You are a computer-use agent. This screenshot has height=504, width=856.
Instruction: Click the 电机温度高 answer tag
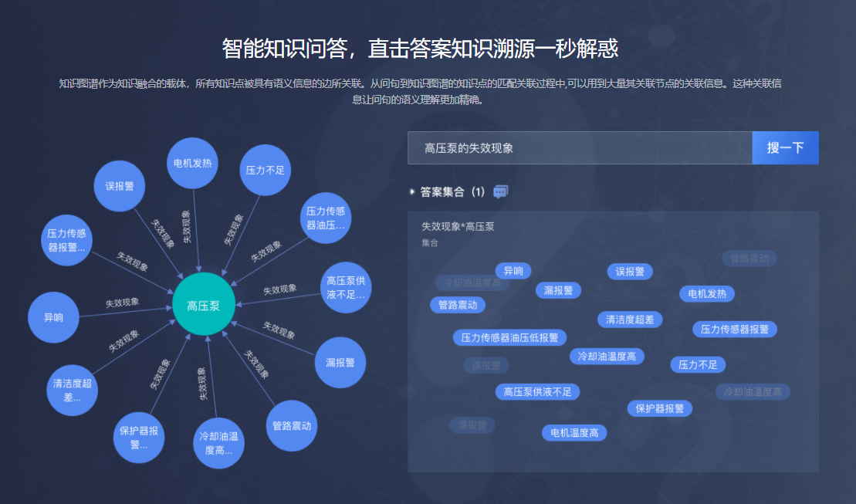pos(574,433)
